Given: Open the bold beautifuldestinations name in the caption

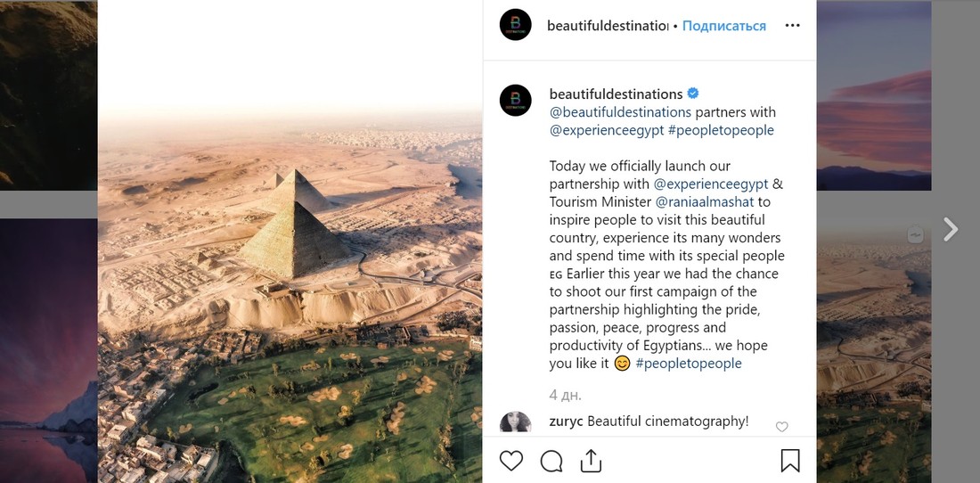Looking at the screenshot, I should pyautogui.click(x=616, y=94).
